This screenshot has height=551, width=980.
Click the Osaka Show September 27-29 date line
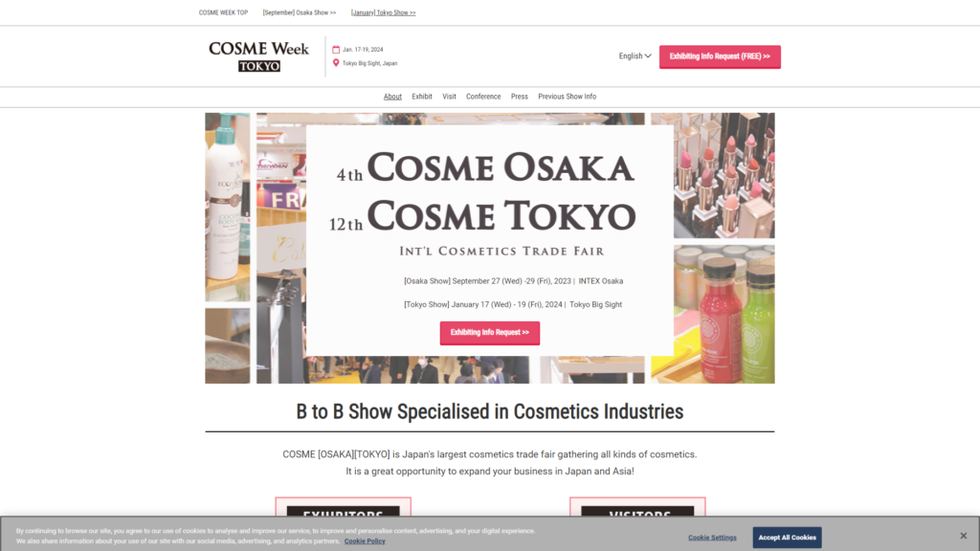(513, 281)
